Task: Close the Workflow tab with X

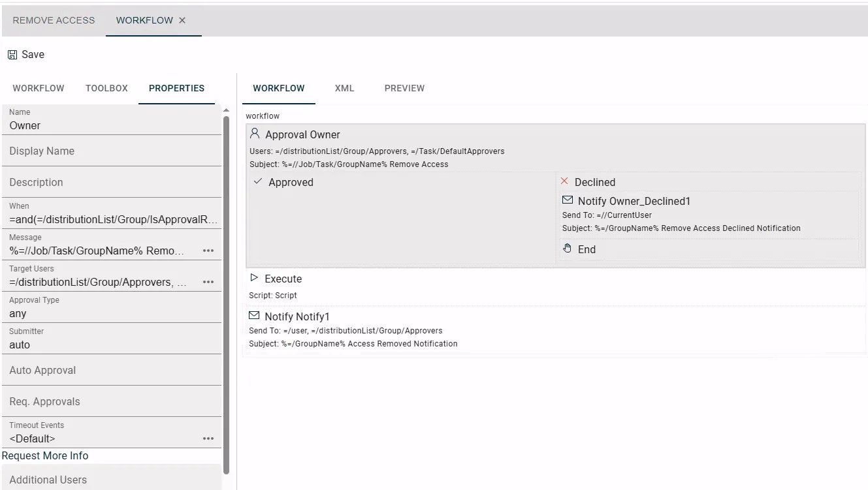Action: (182, 20)
